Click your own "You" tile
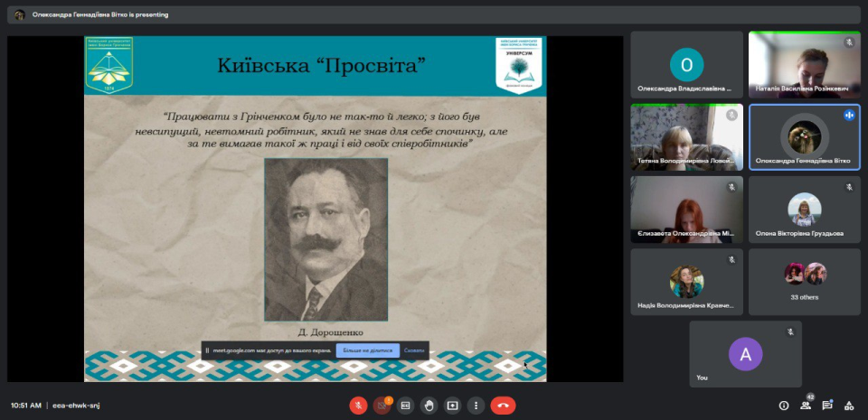Screen dimensions: 868x420 click(745, 353)
